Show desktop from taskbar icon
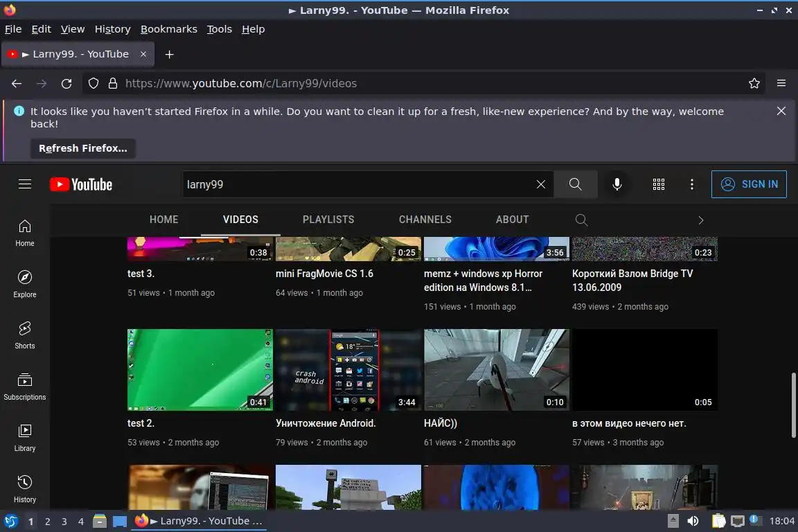798x532 pixels. (x=120, y=522)
